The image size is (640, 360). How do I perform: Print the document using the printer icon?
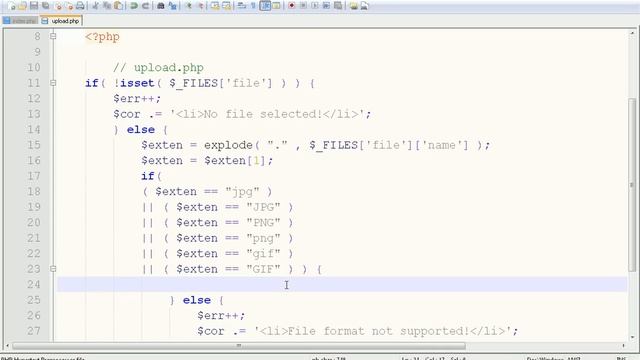(x=80, y=6)
